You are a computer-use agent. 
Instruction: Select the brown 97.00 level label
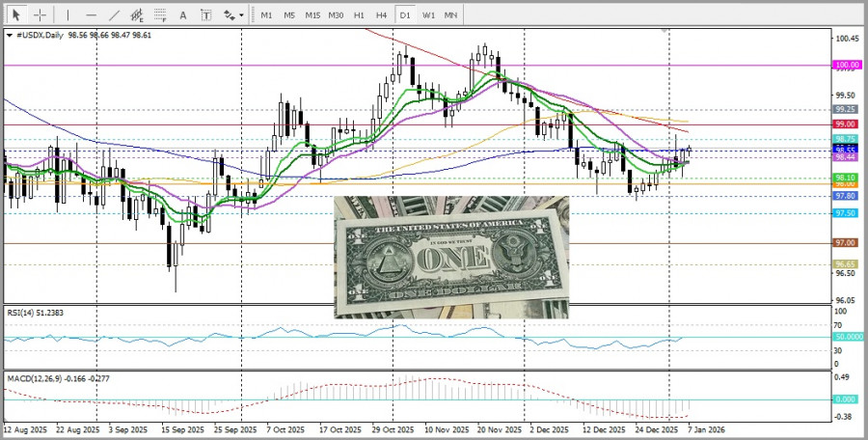pyautogui.click(x=845, y=243)
